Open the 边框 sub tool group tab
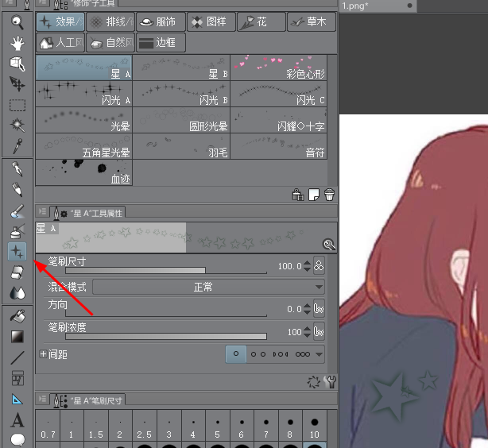The width and height of the screenshot is (488, 448). 161,42
